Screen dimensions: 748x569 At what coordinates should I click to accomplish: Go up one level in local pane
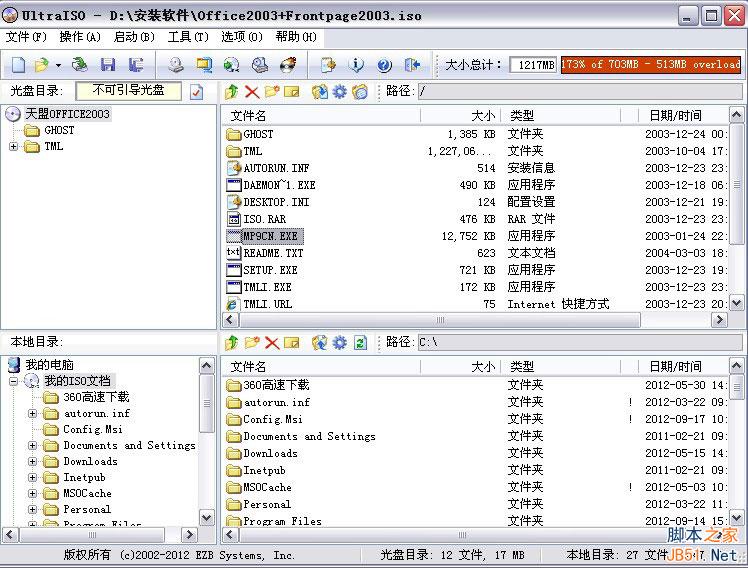pos(232,342)
